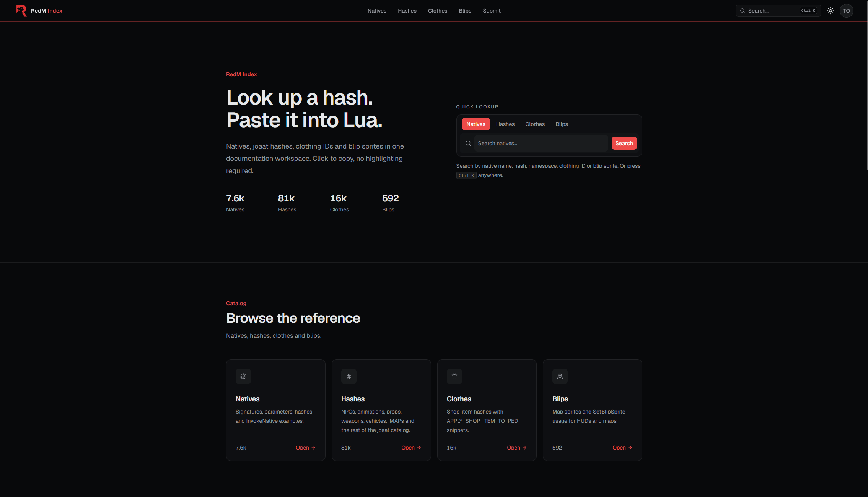Click the map pin icon on Blips card

(x=560, y=376)
